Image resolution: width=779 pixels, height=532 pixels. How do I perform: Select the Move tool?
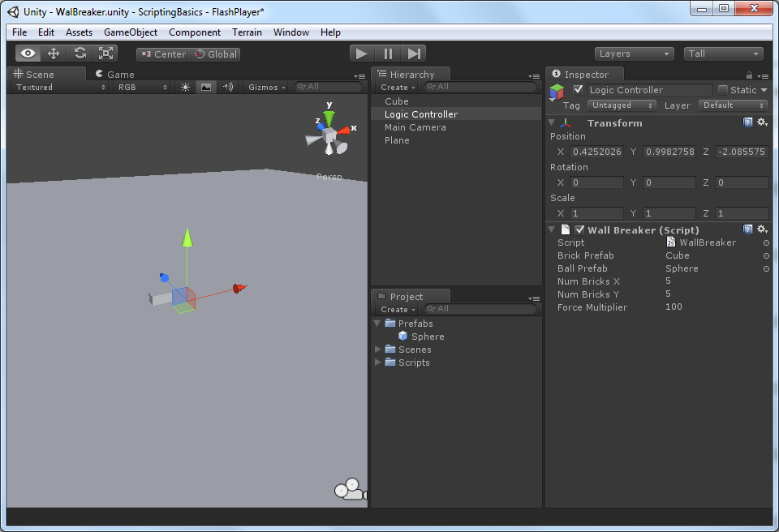pos(54,54)
